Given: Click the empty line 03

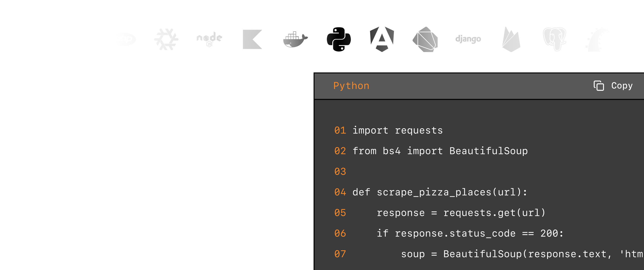Looking at the screenshot, I should tap(340, 171).
